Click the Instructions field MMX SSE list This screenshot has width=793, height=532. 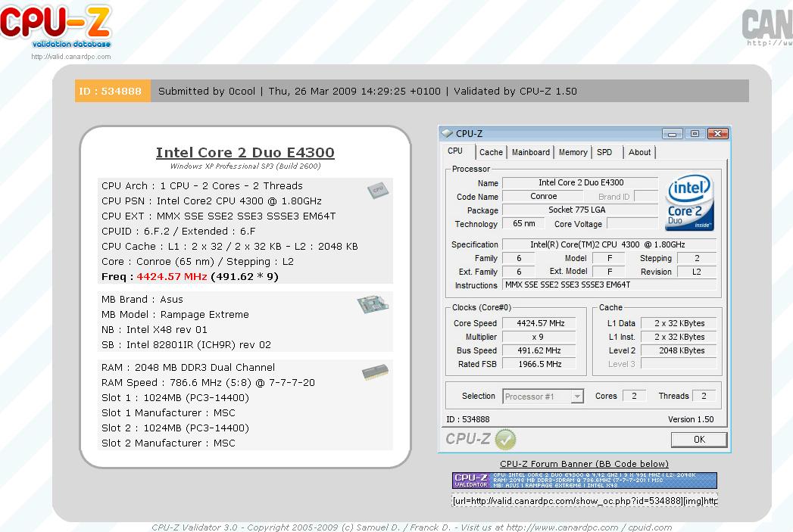609,285
